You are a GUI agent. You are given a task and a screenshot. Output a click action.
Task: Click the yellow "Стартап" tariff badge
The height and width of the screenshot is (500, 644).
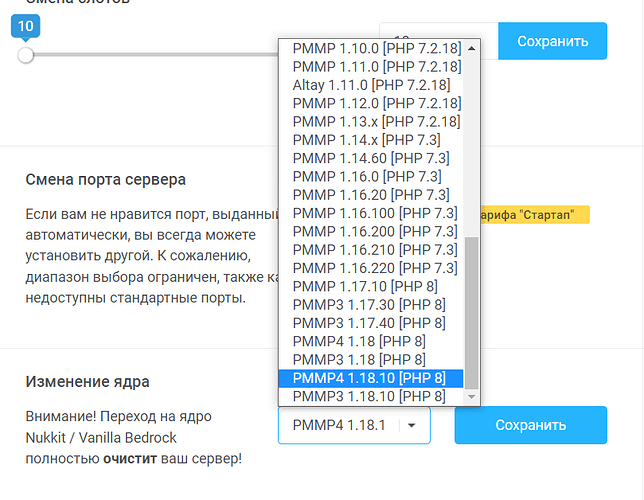coord(535,215)
